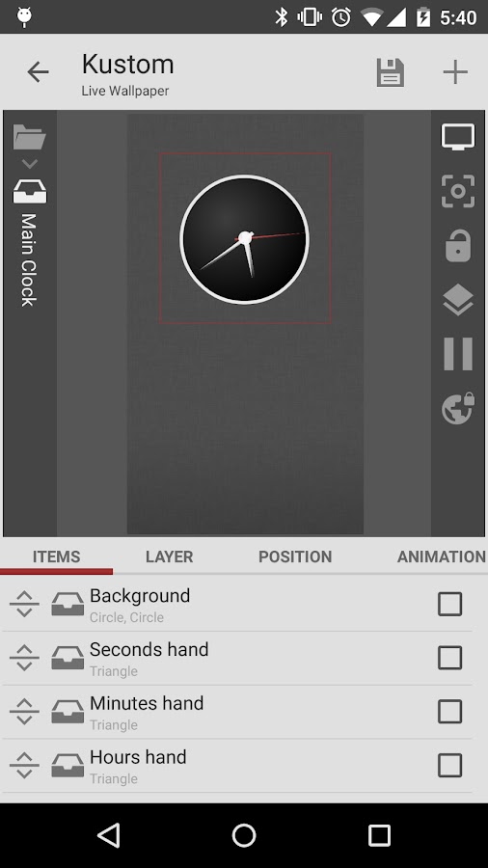Add a new item with plus icon
This screenshot has height=868, width=488.
[455, 72]
